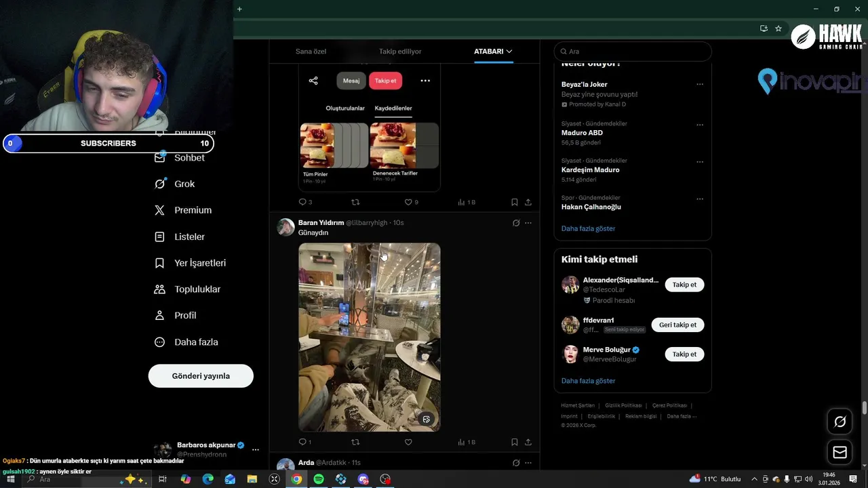
Task: Open Baran Yıldırım's profile name
Action: click(x=321, y=223)
